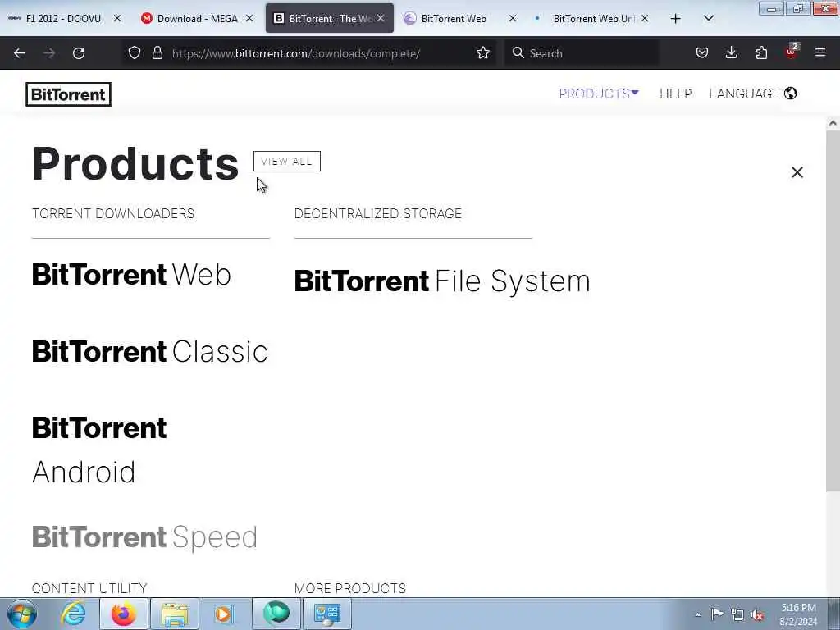Viewport: 840px width, 630px height.
Task: Open the control panel taskbar app
Action: pos(327,614)
